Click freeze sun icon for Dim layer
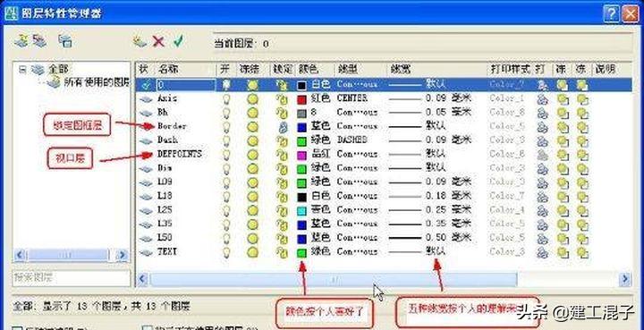 (x=253, y=168)
